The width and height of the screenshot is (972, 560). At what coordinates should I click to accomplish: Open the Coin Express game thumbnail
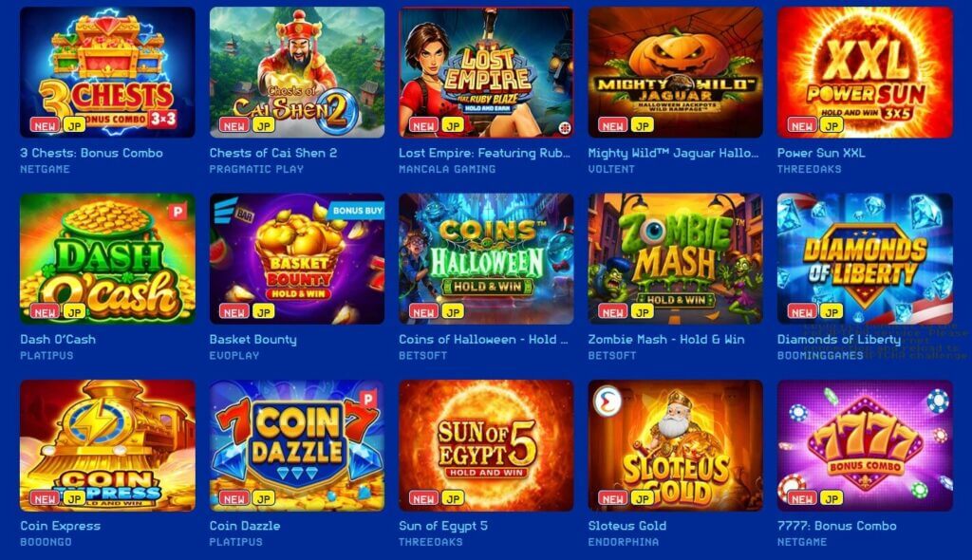tap(107, 445)
